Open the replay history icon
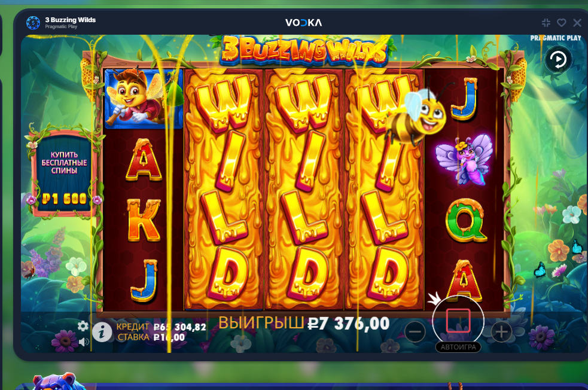The height and width of the screenshot is (390, 588). tap(558, 59)
